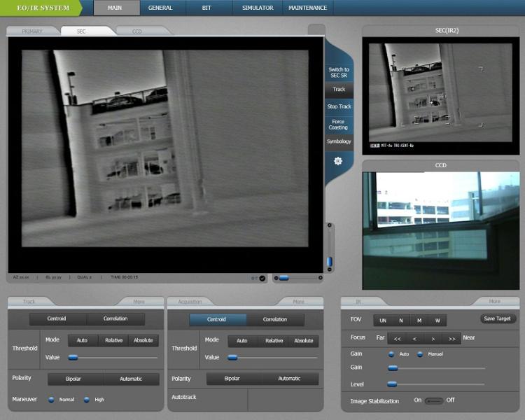The image size is (525, 420).
Task: Click the plus end of the horizontal video slider
Action: click(321, 278)
